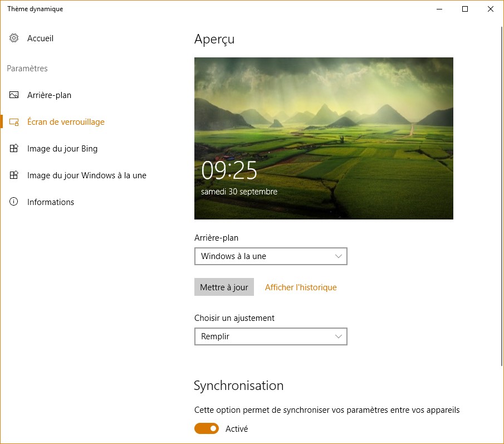Click the Image du jour Bing icon
The image size is (504, 444).
(x=14, y=149)
